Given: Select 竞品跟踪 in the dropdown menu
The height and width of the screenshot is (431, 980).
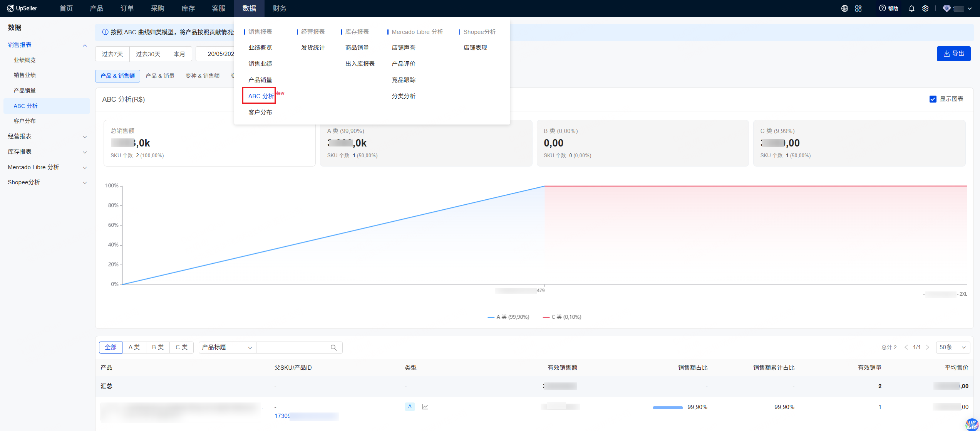Looking at the screenshot, I should [404, 80].
